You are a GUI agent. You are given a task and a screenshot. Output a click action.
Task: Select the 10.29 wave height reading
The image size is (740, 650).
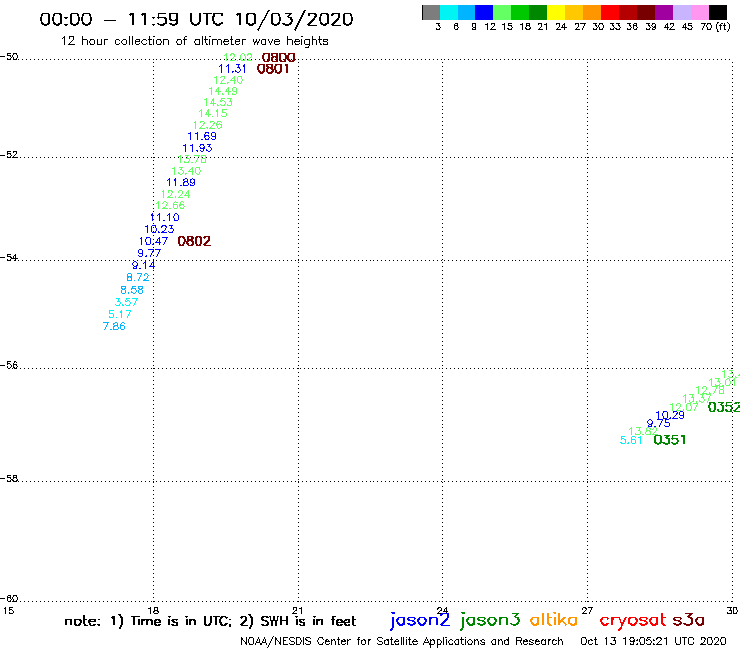tap(670, 415)
